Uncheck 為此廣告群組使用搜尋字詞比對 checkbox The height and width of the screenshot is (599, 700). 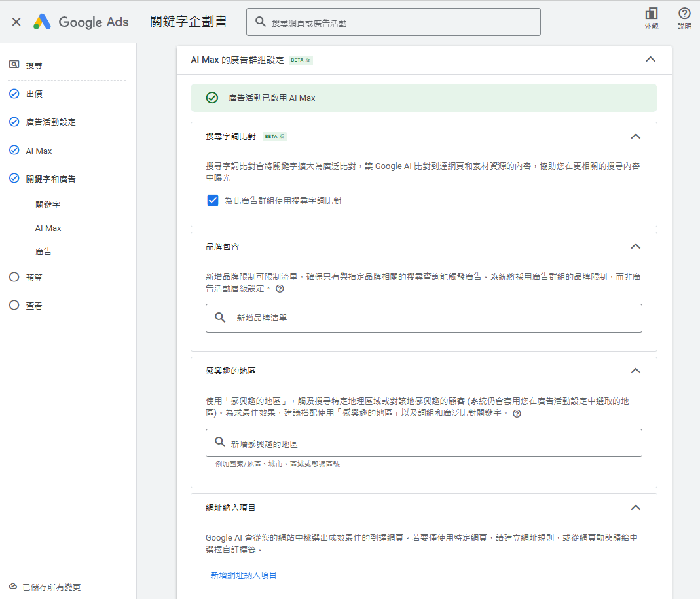click(x=213, y=200)
